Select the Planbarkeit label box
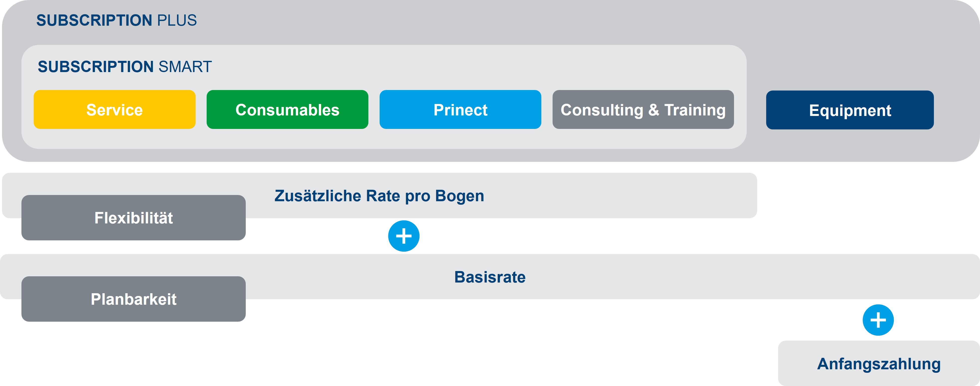980x386 pixels. click(x=134, y=299)
